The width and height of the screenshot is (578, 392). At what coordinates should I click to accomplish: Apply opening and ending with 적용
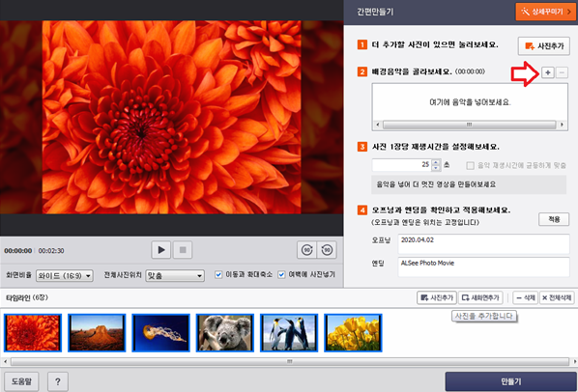(554, 219)
